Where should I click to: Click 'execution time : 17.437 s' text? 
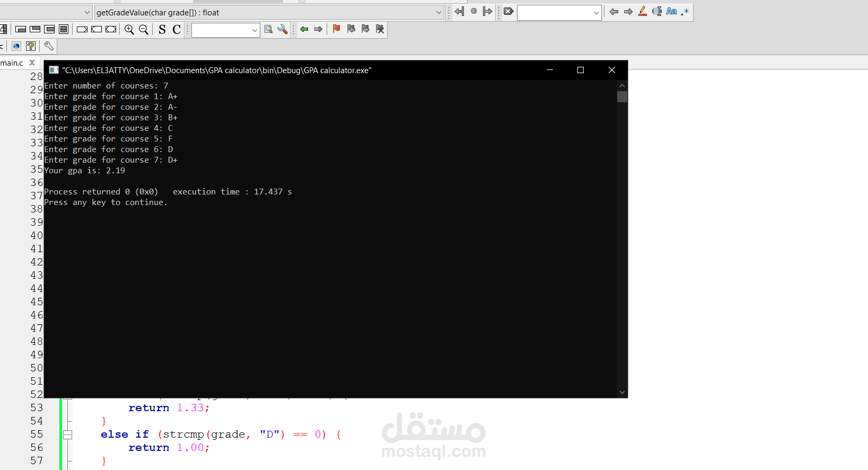[232, 192]
